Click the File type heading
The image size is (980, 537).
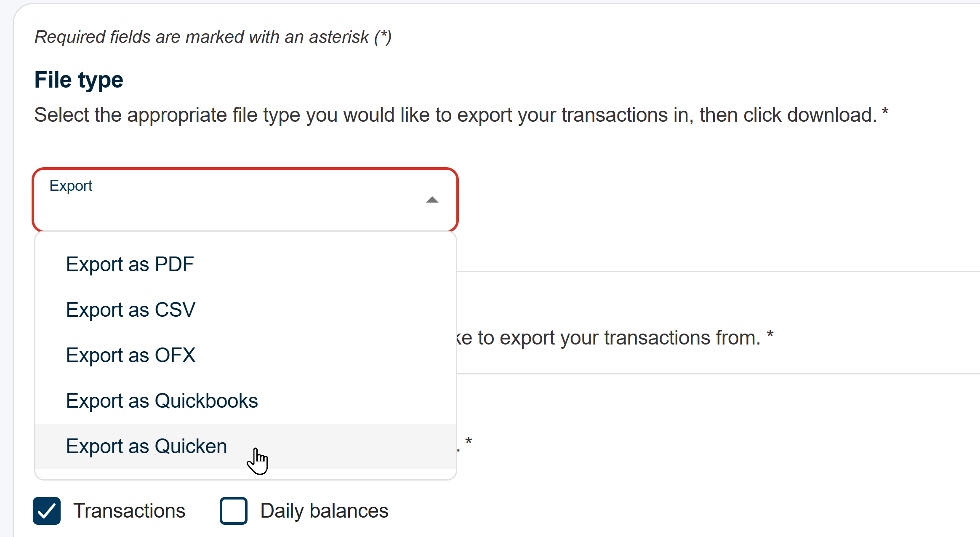[x=79, y=80]
